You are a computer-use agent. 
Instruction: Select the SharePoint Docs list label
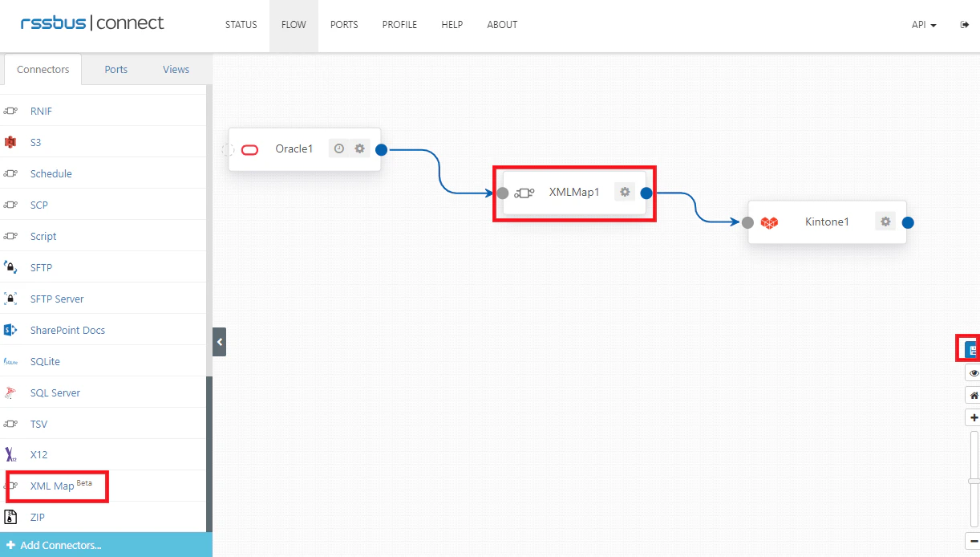click(67, 330)
